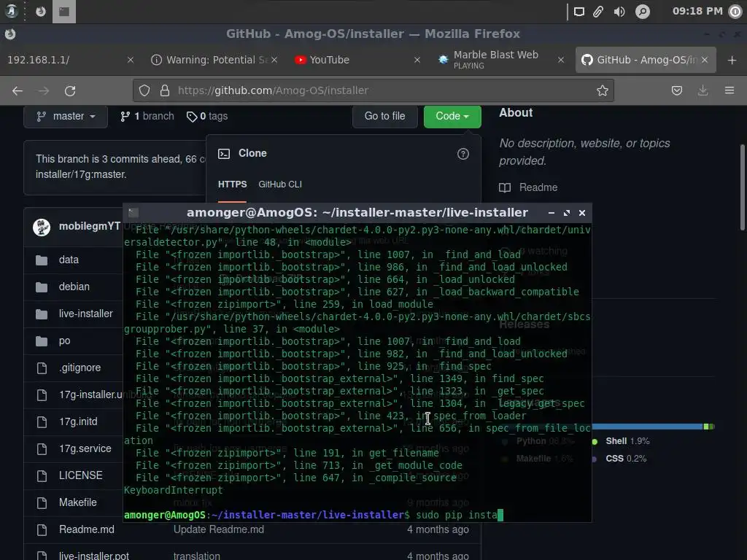Close the Marble Blast Web tab
The image size is (747, 560).
pos(561,60)
